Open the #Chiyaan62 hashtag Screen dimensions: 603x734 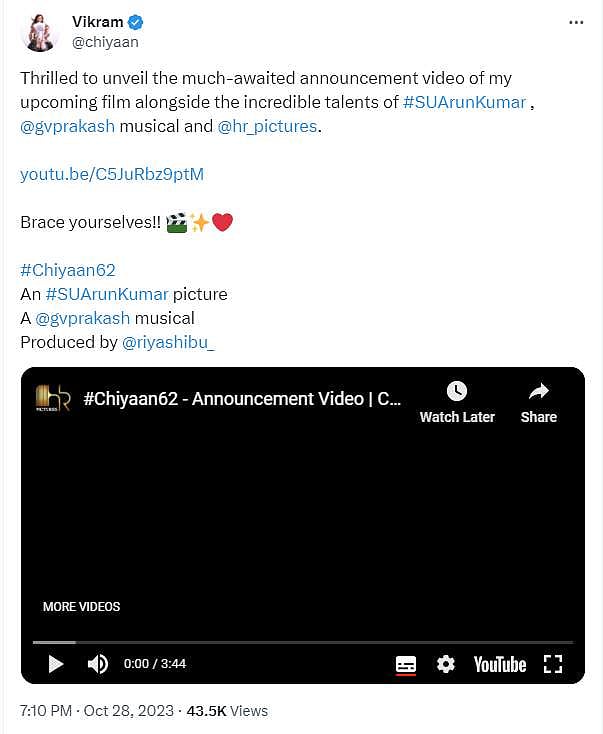point(67,270)
